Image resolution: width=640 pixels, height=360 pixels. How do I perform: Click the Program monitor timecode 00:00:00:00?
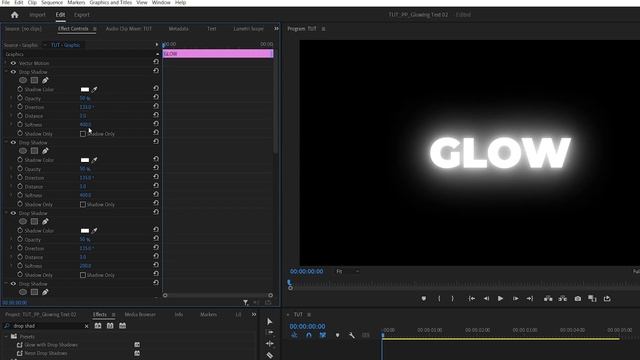tap(307, 271)
